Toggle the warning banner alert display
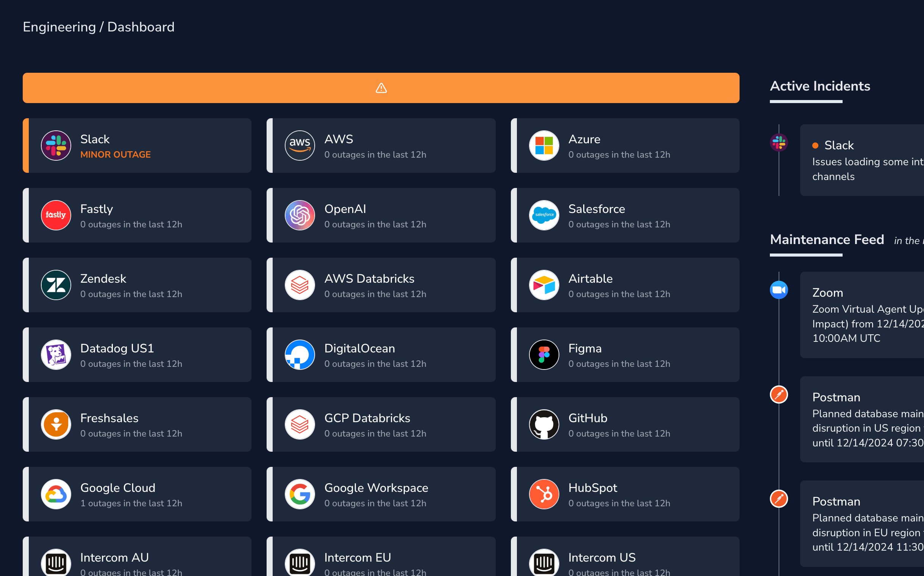 381,88
